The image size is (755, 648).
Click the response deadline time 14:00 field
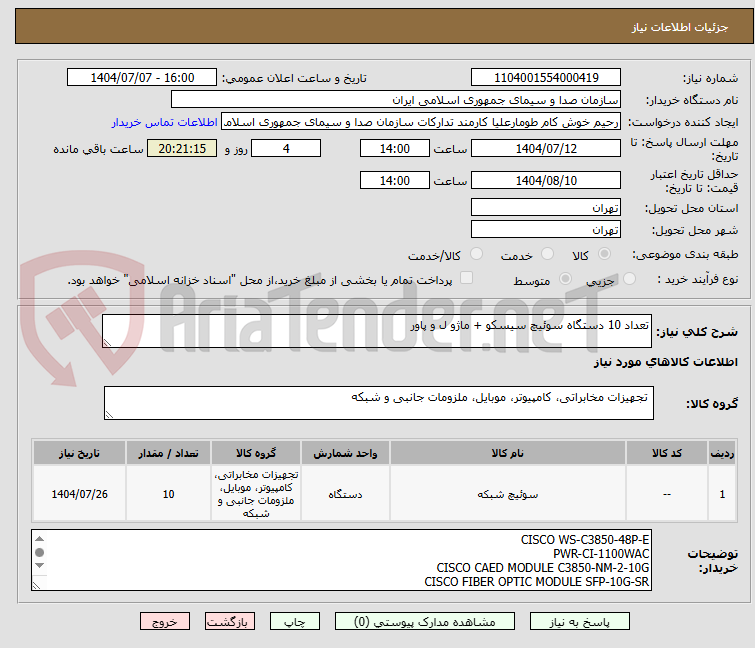point(394,148)
